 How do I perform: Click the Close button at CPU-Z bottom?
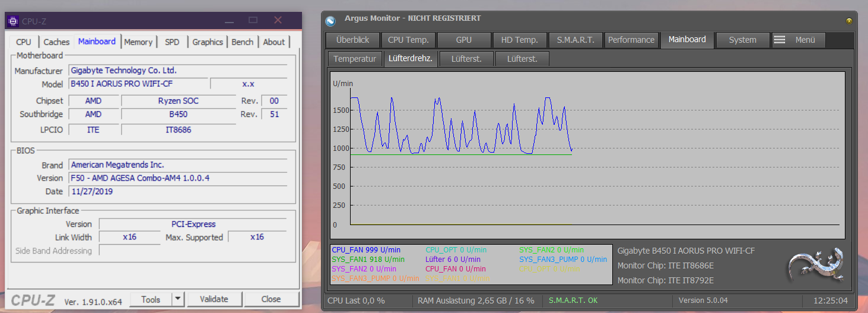271,299
